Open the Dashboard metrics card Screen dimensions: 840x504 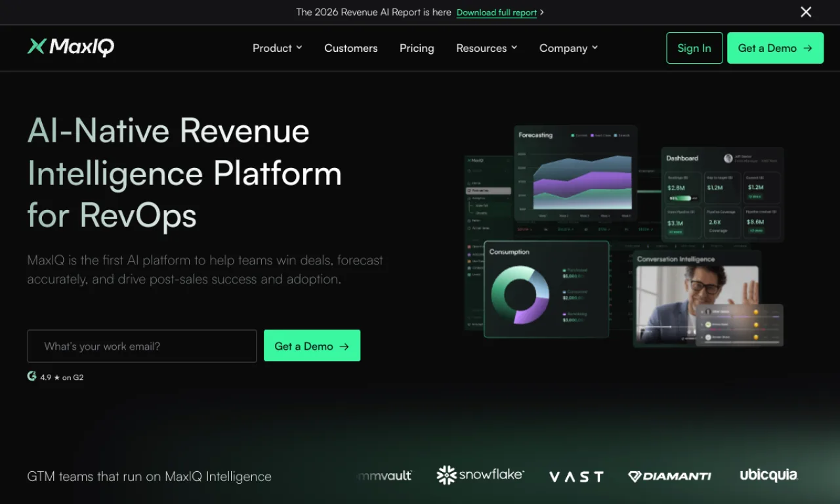723,194
